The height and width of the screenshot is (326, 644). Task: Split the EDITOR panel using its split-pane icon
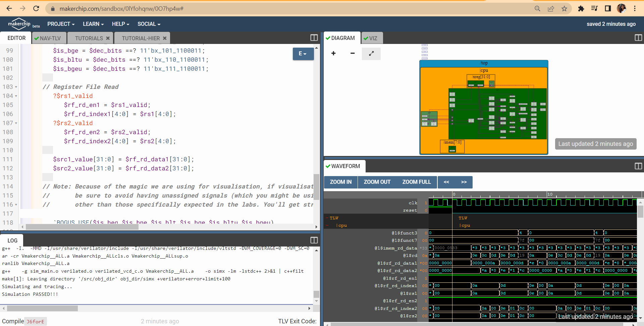tap(314, 38)
